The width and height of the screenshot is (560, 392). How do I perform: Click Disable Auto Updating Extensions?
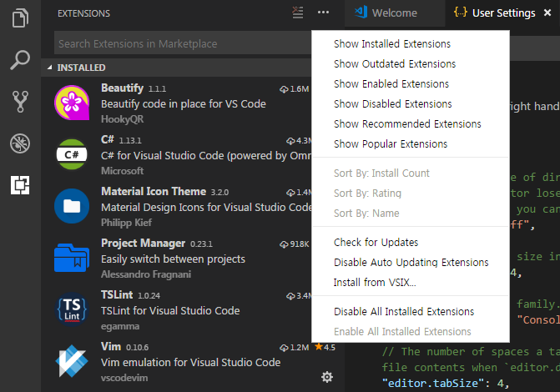411,263
